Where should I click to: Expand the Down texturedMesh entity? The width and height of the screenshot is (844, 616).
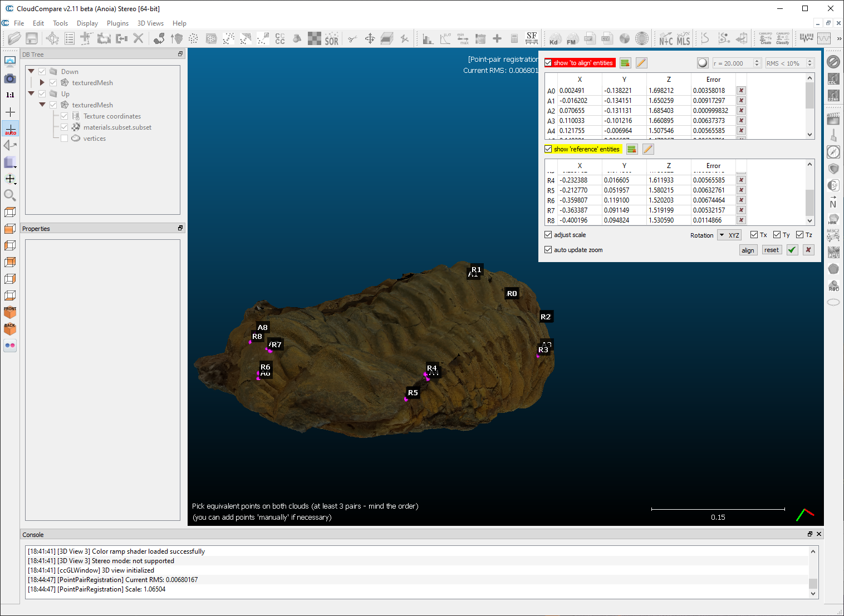pos(42,82)
